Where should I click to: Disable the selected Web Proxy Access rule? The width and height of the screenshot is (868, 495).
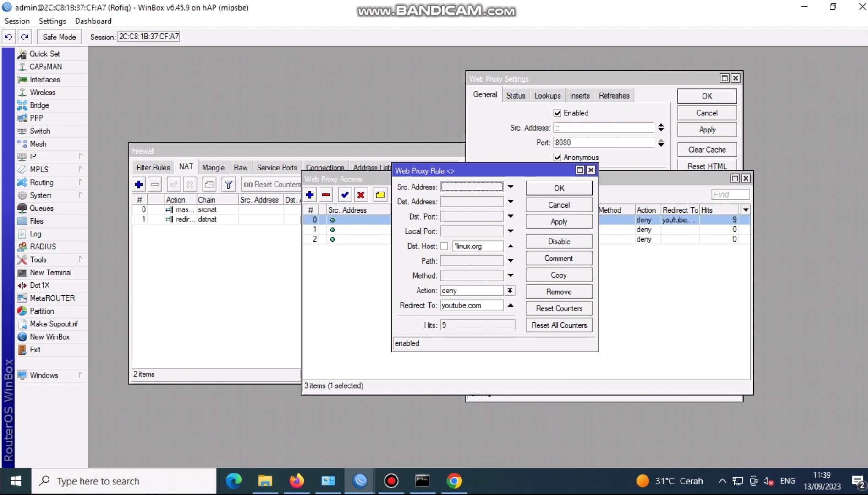point(361,195)
